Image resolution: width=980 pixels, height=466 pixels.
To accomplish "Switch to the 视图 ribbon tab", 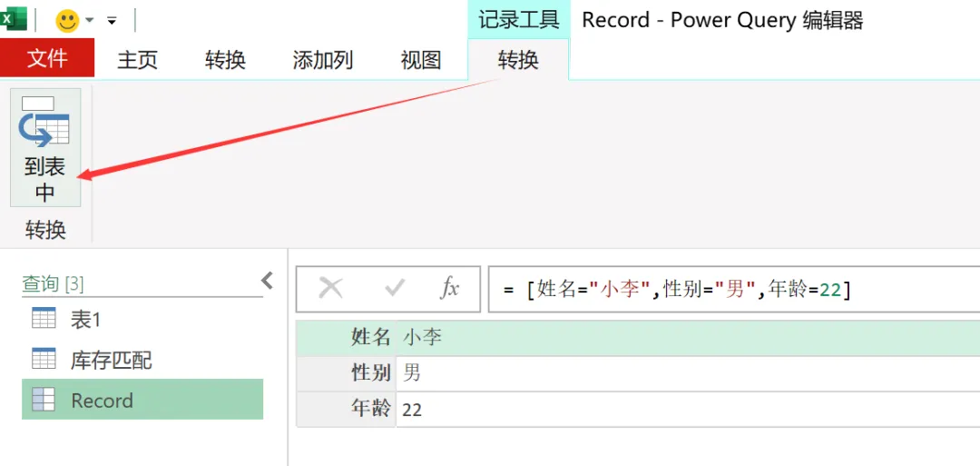I will click(421, 60).
